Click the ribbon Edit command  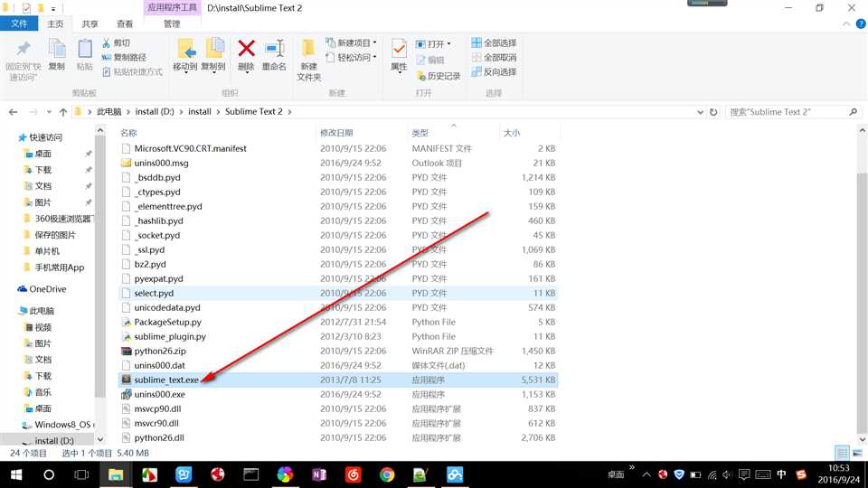click(x=430, y=60)
